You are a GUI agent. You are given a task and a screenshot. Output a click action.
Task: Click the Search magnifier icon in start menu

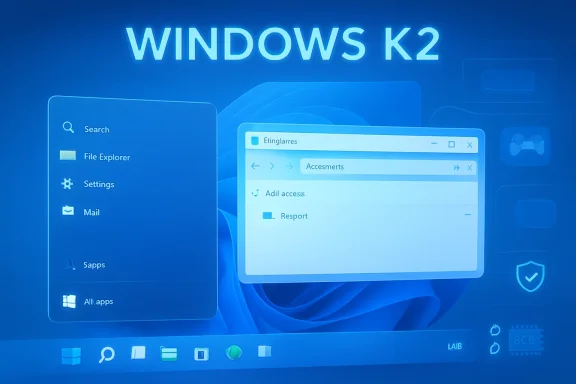[x=68, y=128]
